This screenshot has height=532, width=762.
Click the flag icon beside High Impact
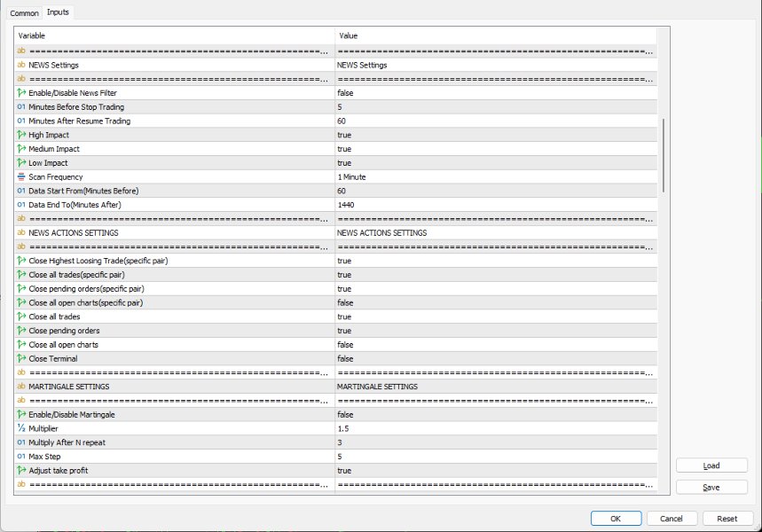pyautogui.click(x=20, y=134)
